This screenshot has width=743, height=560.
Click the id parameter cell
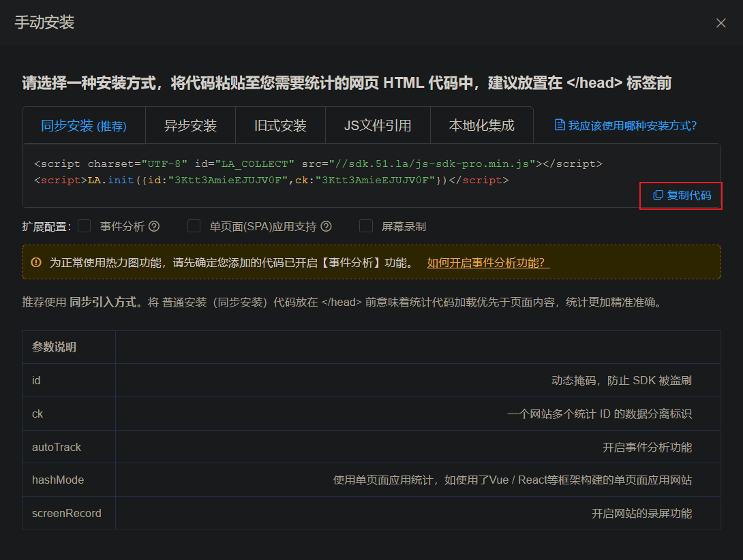pyautogui.click(x=69, y=380)
